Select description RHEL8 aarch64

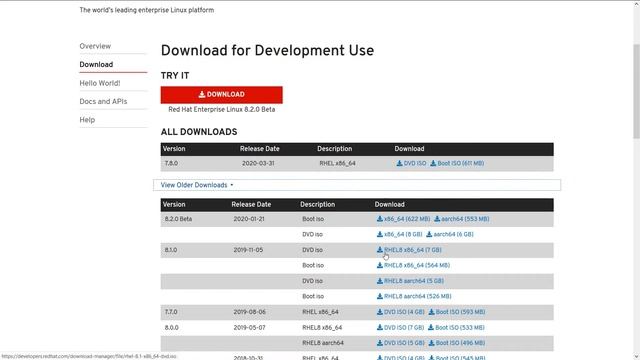click(x=323, y=343)
